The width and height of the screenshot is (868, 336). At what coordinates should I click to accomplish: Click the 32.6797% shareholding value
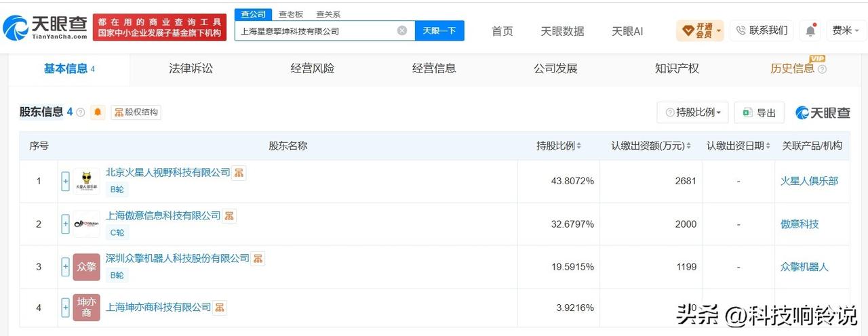[572, 224]
